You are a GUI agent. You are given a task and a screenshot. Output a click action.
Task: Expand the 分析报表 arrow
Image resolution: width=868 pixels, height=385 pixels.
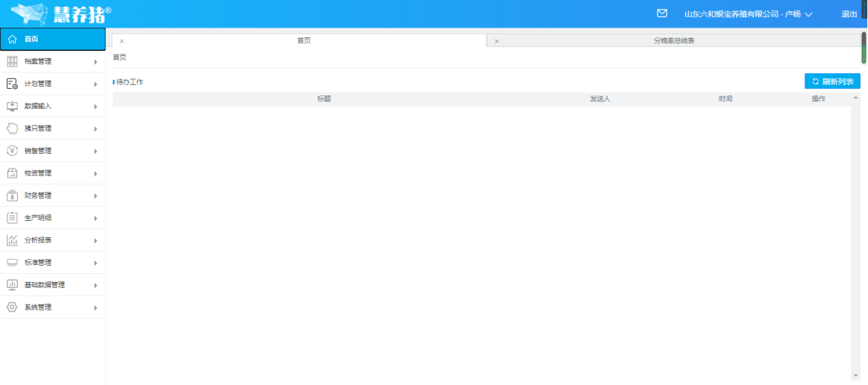(96, 240)
